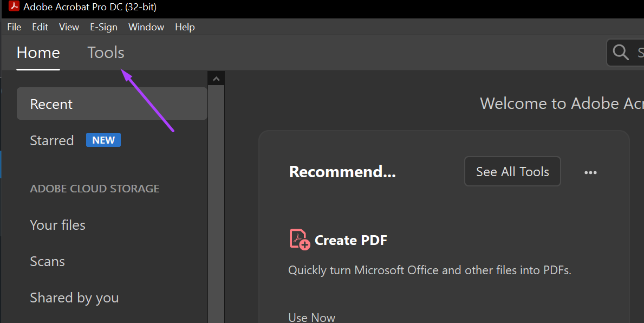Viewport: 644px width, 323px height.
Task: Open the Shared by you section
Action: [74, 297]
